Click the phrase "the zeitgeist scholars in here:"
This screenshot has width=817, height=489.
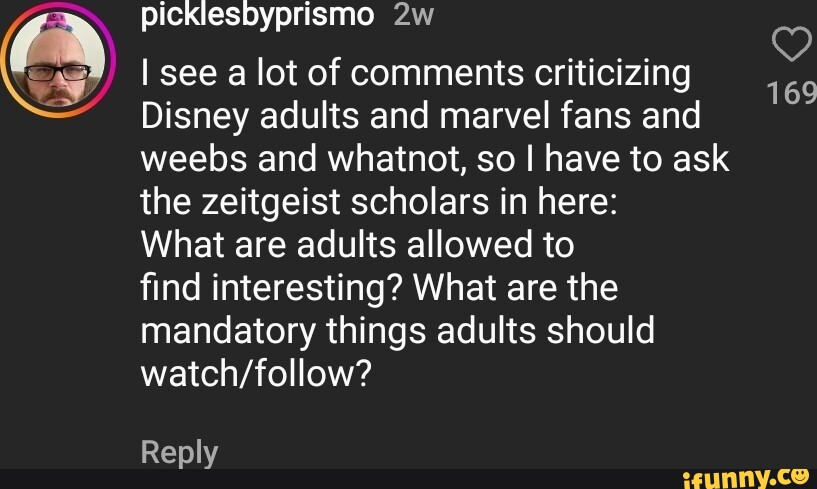(381, 203)
